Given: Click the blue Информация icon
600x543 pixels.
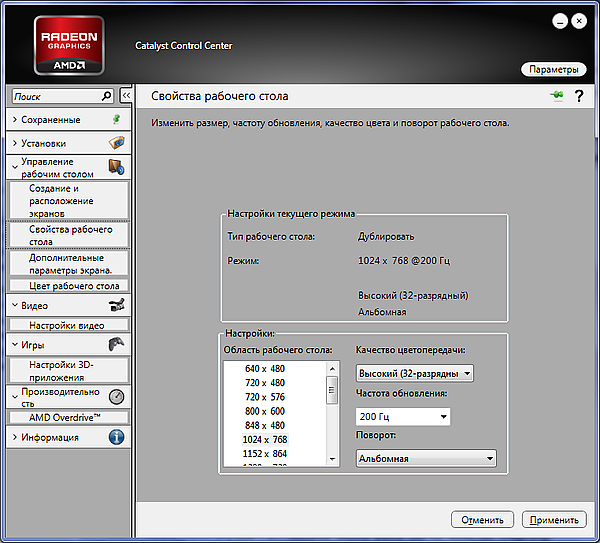Looking at the screenshot, I should click(117, 437).
